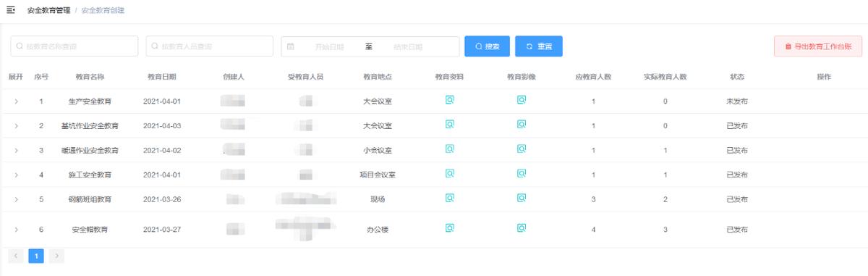View education materials icon for 施工安全教育

pos(449,174)
